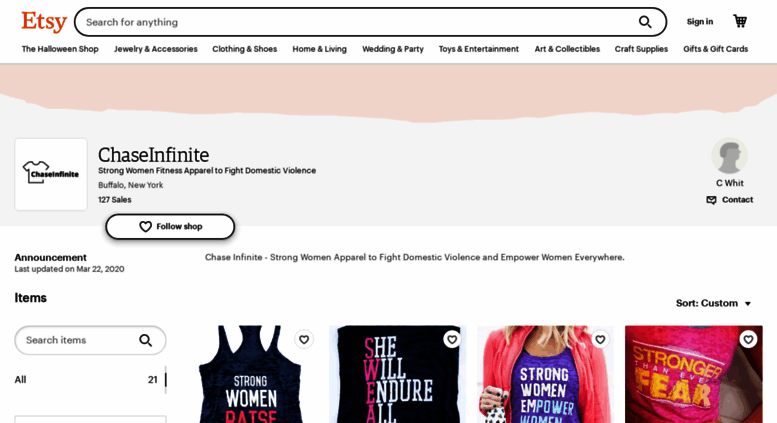The image size is (777, 423).
Task: Open Home & Living category
Action: pyautogui.click(x=320, y=49)
